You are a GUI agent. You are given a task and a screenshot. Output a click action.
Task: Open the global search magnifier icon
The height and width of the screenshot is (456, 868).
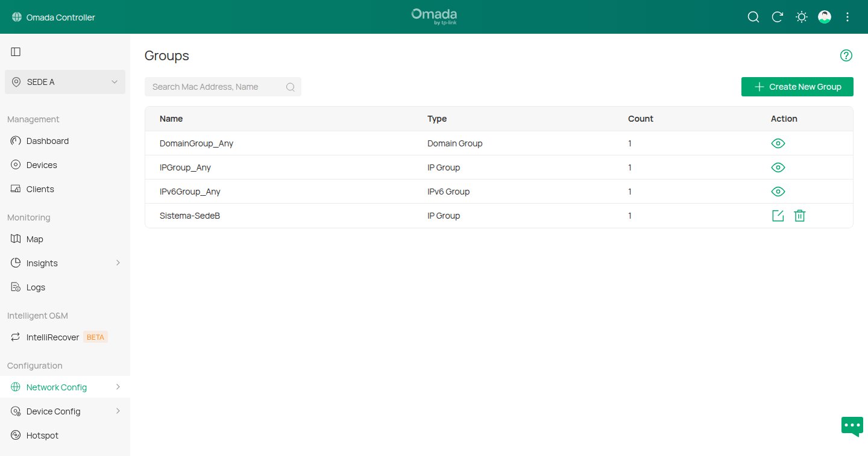[x=753, y=17]
